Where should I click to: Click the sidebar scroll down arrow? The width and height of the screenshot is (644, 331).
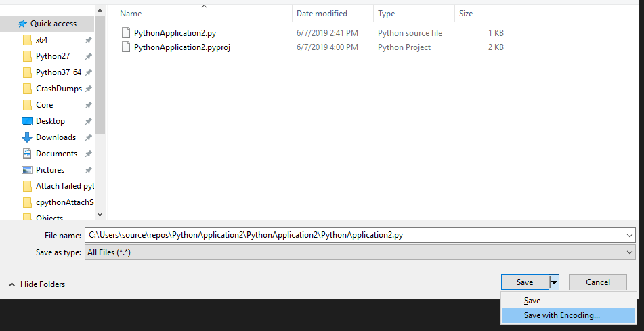click(100, 214)
